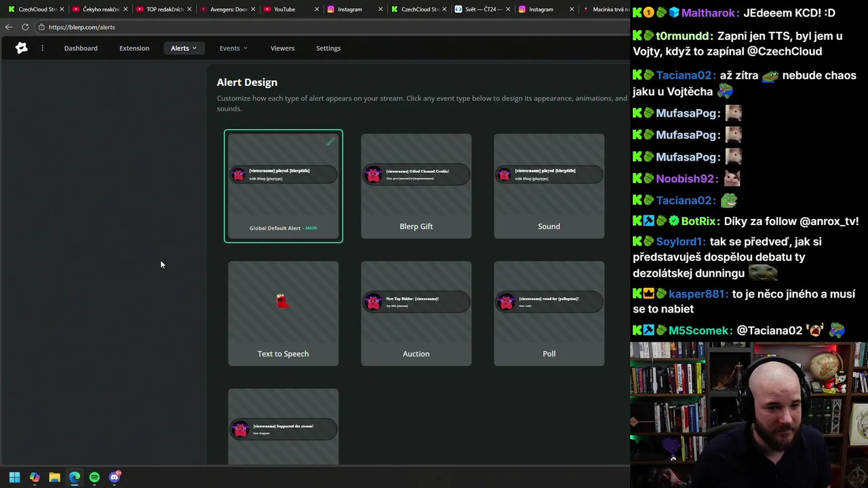Go to the Extension page
The image size is (868, 488).
[134, 48]
